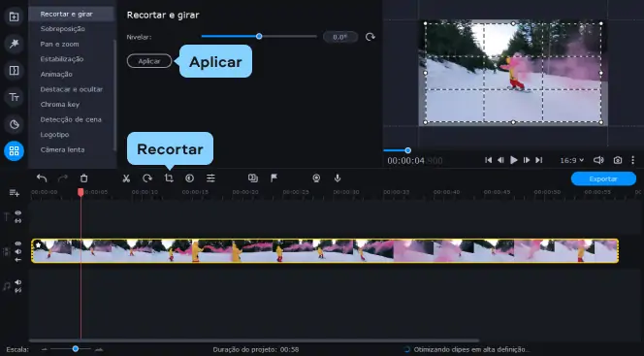Viewport: 644px width, 356px height.
Task: Mute the audio track speaker icon
Action: pos(18,282)
